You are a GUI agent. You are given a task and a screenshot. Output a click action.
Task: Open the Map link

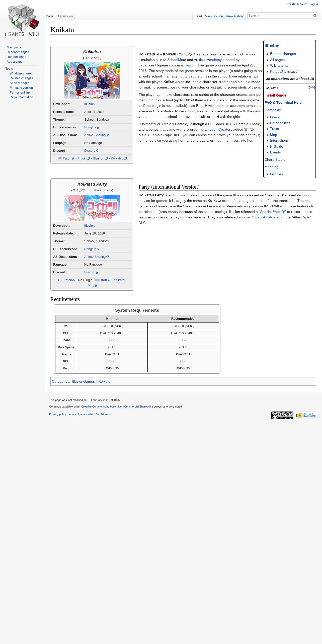click(274, 135)
